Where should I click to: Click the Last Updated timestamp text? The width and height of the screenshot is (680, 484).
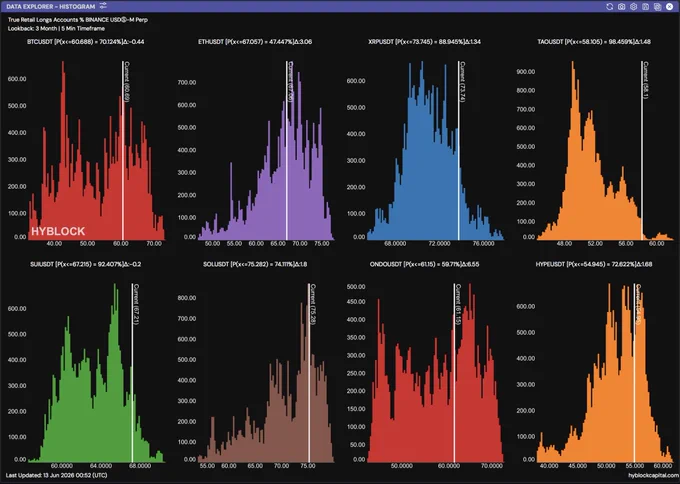click(56, 475)
